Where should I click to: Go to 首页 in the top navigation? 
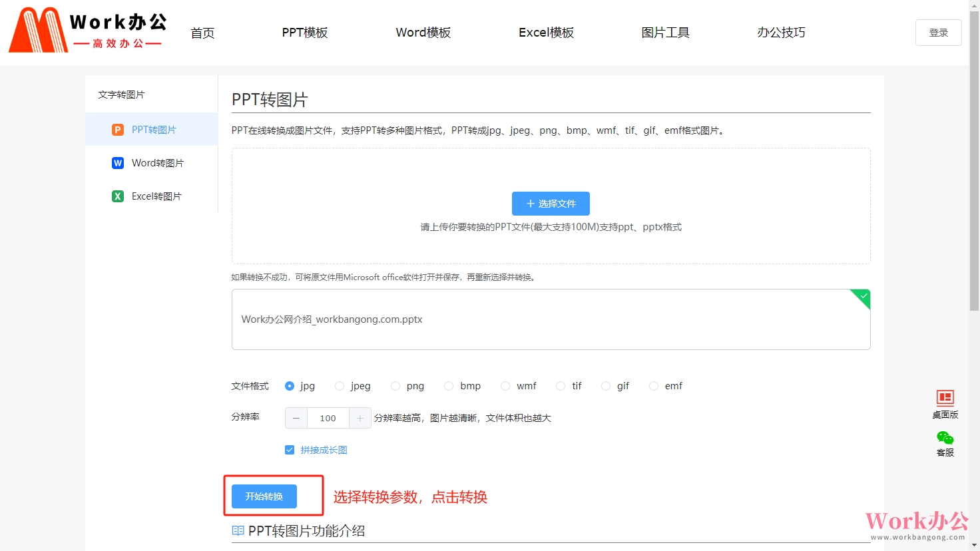click(x=202, y=33)
